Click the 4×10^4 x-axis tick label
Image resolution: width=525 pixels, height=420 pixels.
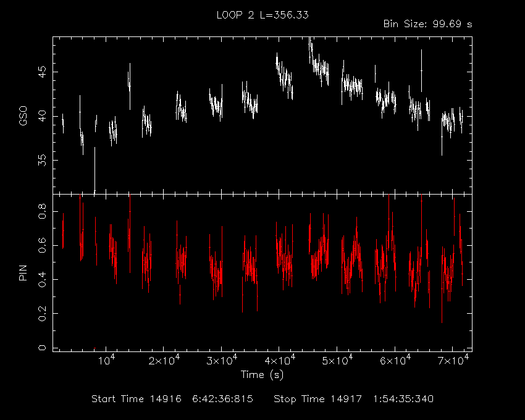point(280,360)
